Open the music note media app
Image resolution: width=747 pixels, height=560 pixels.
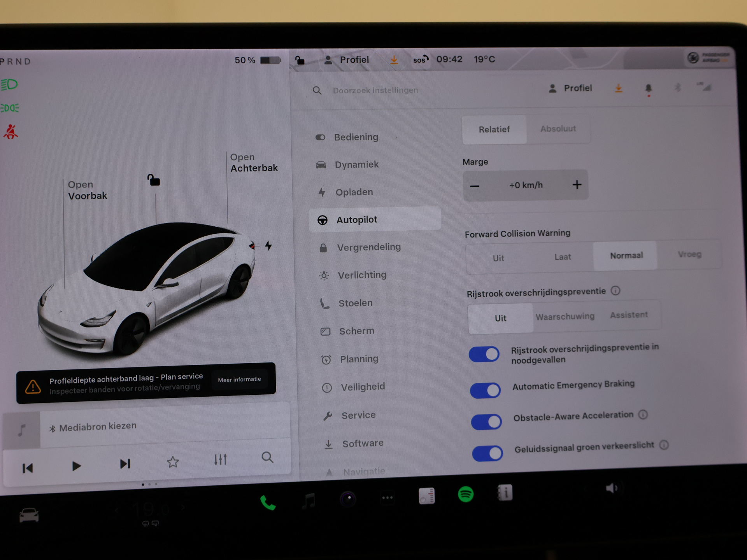coord(309,500)
